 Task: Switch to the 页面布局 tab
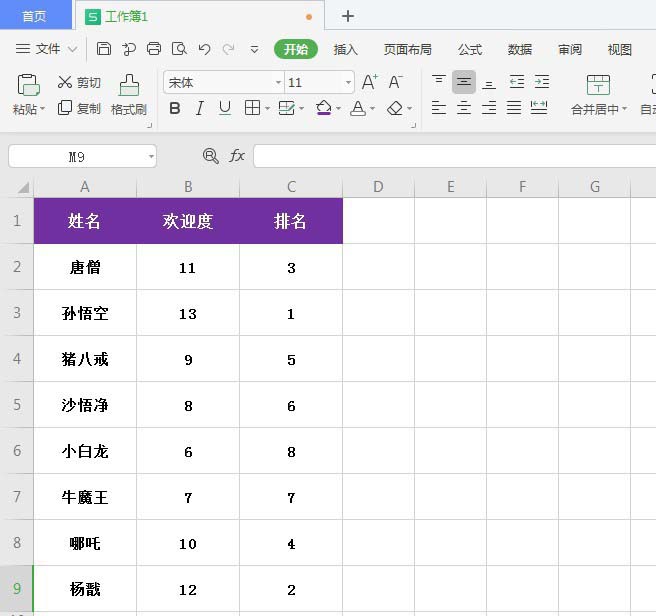coord(408,49)
